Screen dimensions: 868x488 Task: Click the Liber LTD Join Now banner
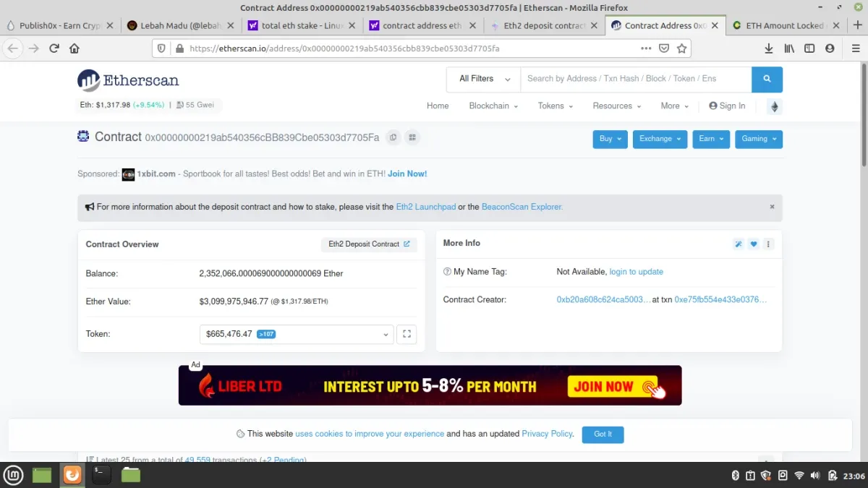point(430,385)
